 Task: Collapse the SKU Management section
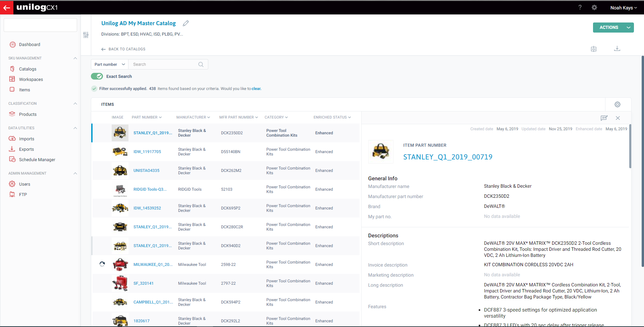(x=75, y=58)
